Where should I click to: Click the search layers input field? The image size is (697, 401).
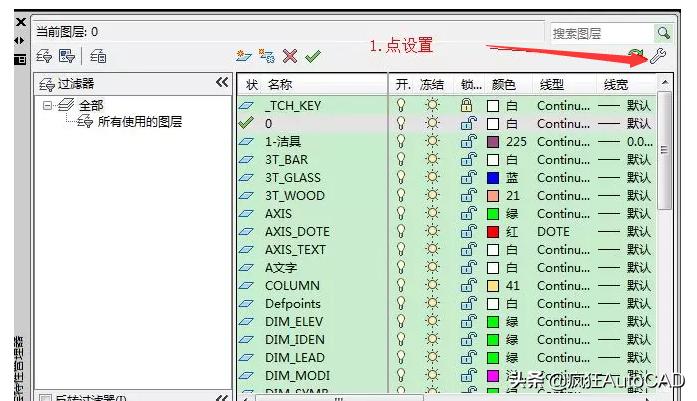tap(602, 33)
